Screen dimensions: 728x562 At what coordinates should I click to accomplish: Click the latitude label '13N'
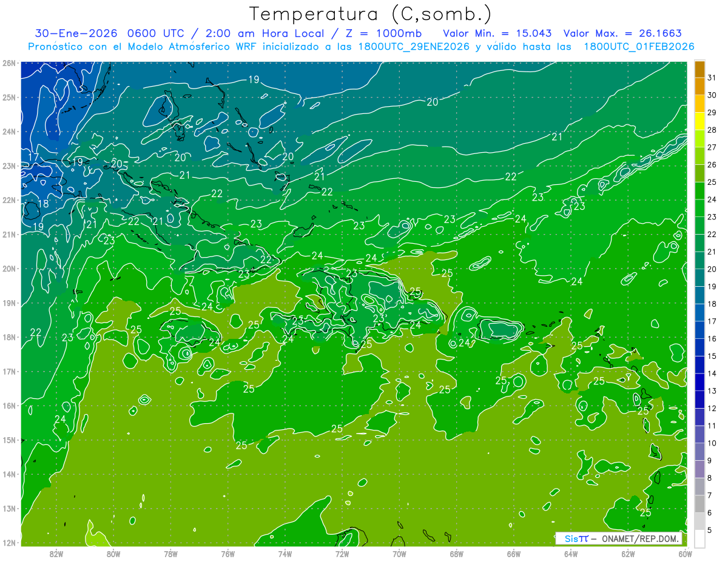8,509
